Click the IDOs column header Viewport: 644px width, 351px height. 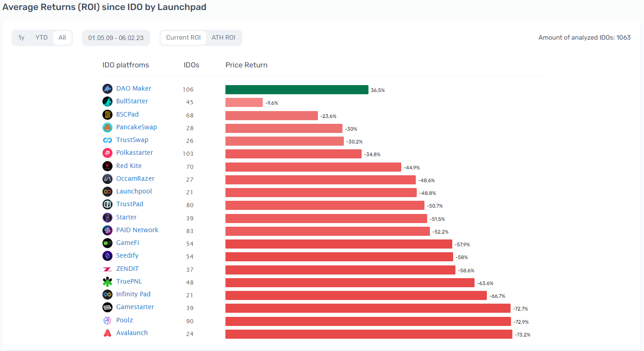pos(191,65)
